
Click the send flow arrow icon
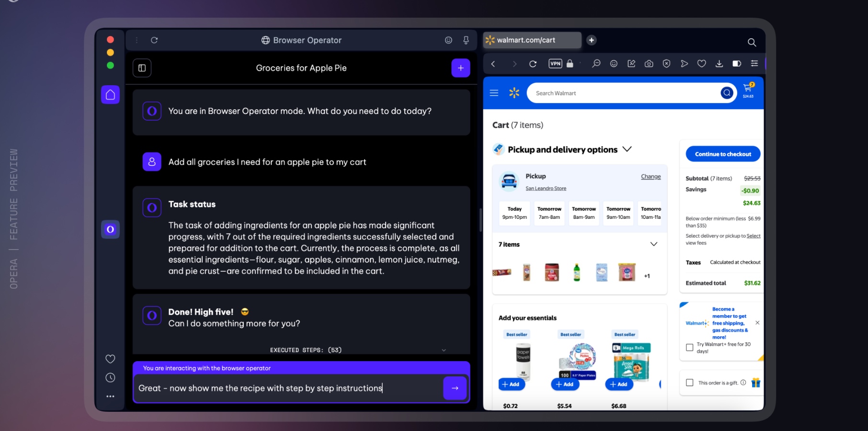pyautogui.click(x=684, y=64)
